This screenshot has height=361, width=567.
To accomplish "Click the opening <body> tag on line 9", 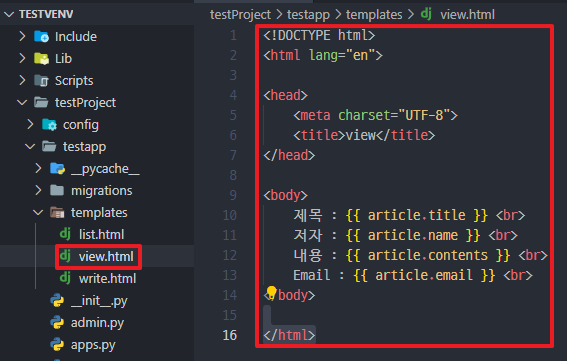I will (286, 195).
